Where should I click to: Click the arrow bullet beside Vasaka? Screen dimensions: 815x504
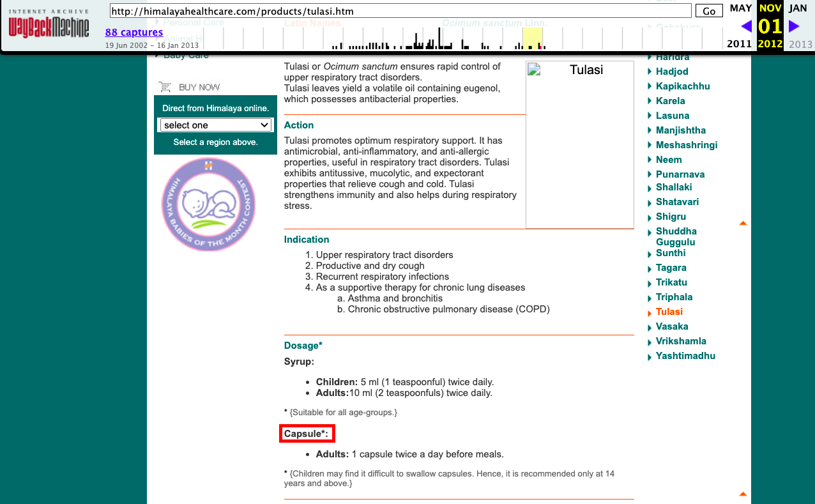coord(650,327)
